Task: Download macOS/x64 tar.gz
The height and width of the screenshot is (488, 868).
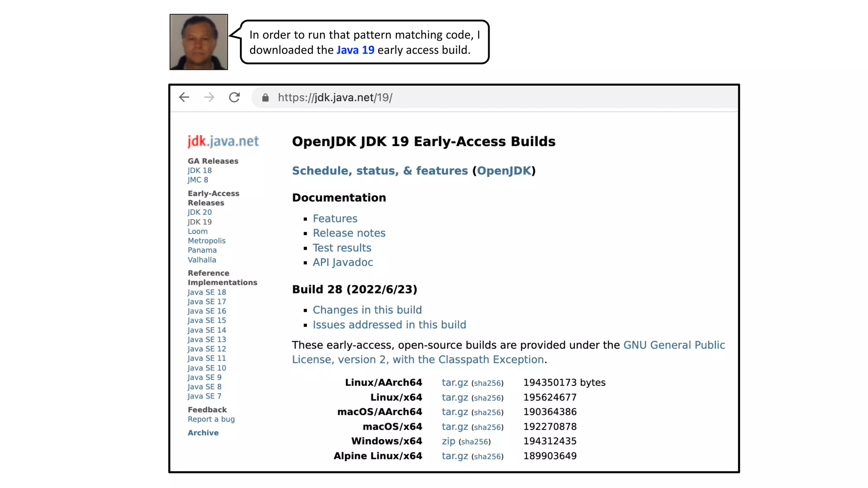Action: (x=455, y=427)
